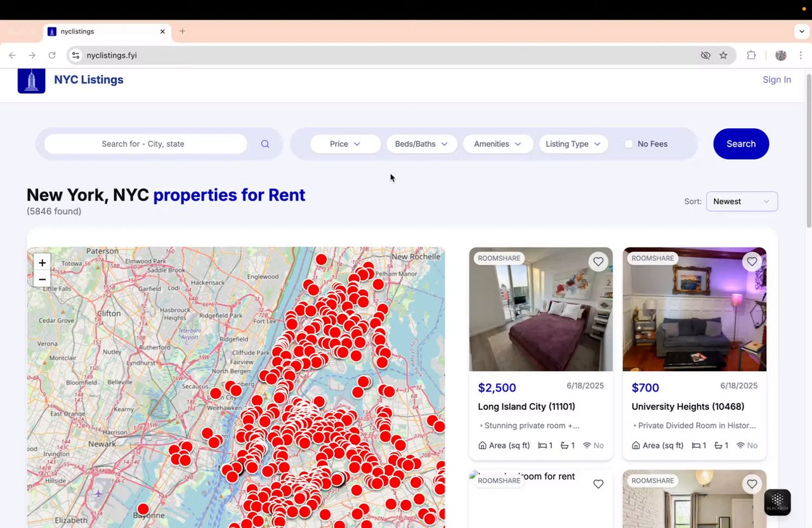This screenshot has height=528, width=812.
Task: Expand the Price filter dropdown
Action: click(x=345, y=144)
